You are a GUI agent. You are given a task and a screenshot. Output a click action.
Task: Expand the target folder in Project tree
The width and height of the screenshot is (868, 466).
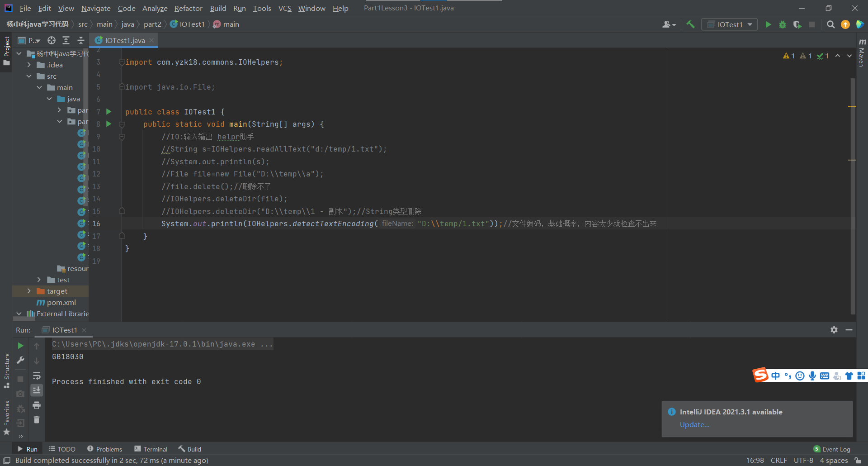[x=29, y=291]
